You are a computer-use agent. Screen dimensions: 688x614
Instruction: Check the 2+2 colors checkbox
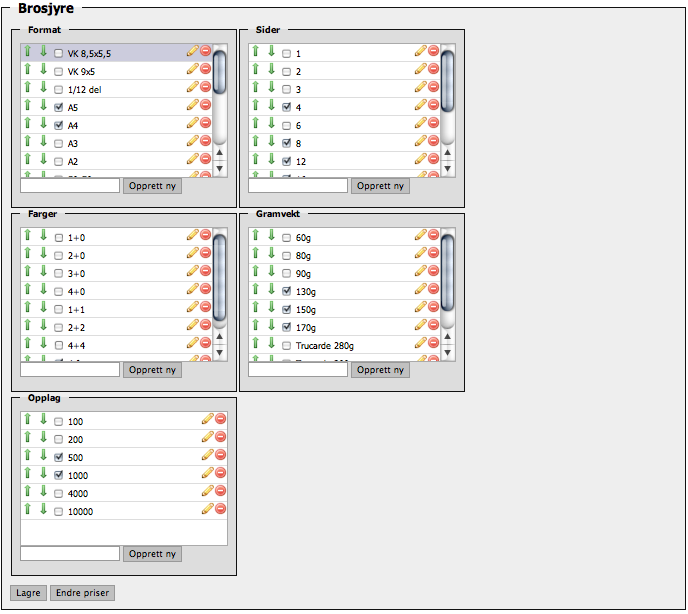pyautogui.click(x=59, y=327)
